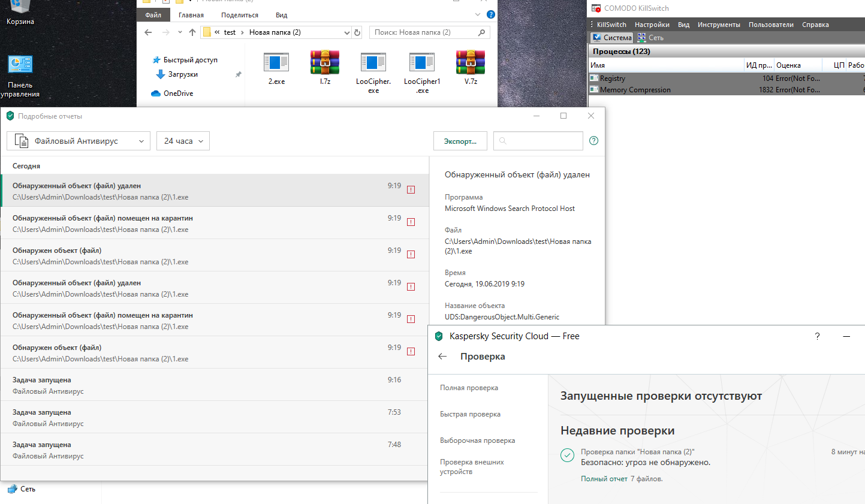Open Explorer help question mark icon
Screen dimensions: 865x504
(490, 14)
